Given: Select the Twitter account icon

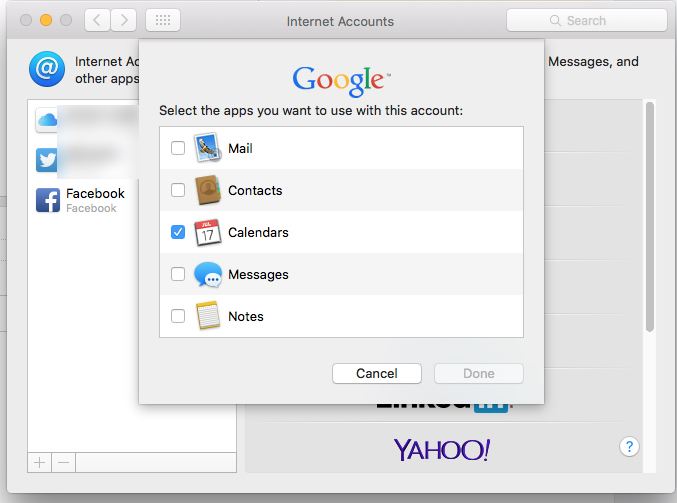Looking at the screenshot, I should click(x=47, y=160).
